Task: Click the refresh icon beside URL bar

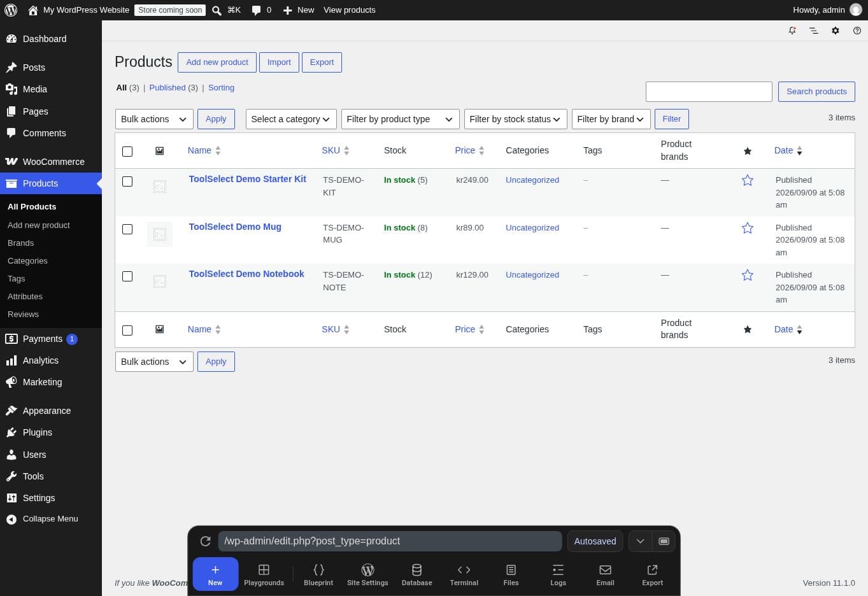Action: coord(205,541)
